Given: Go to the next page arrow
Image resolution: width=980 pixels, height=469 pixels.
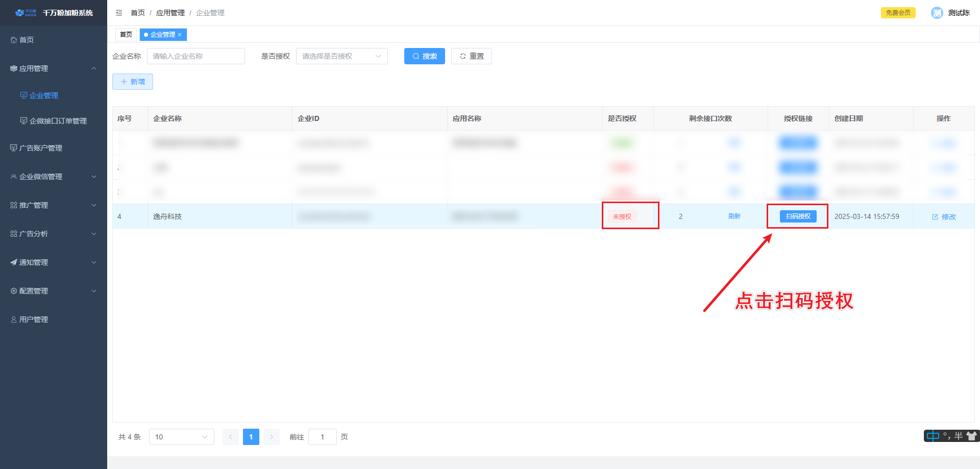Looking at the screenshot, I should click(272, 437).
